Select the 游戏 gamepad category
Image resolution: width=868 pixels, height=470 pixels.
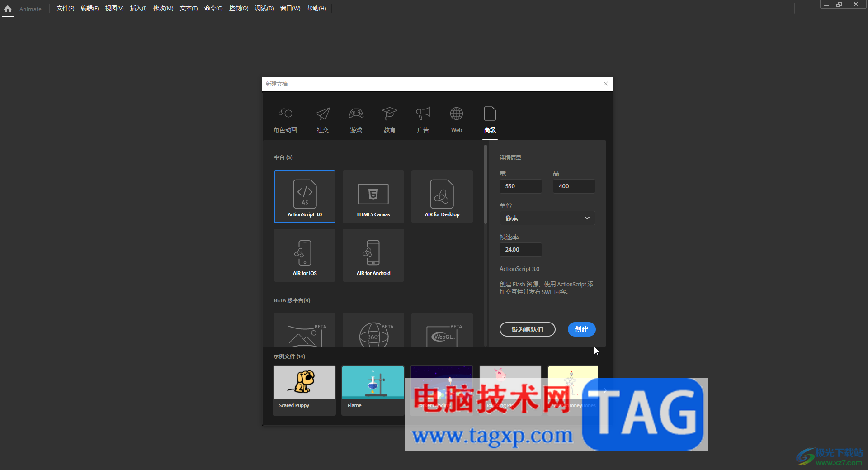(x=356, y=120)
